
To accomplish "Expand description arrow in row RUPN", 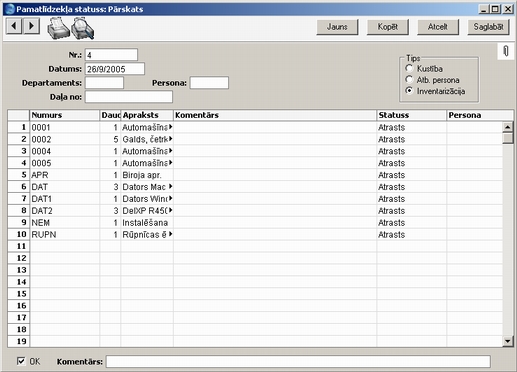I will pyautogui.click(x=170, y=234).
